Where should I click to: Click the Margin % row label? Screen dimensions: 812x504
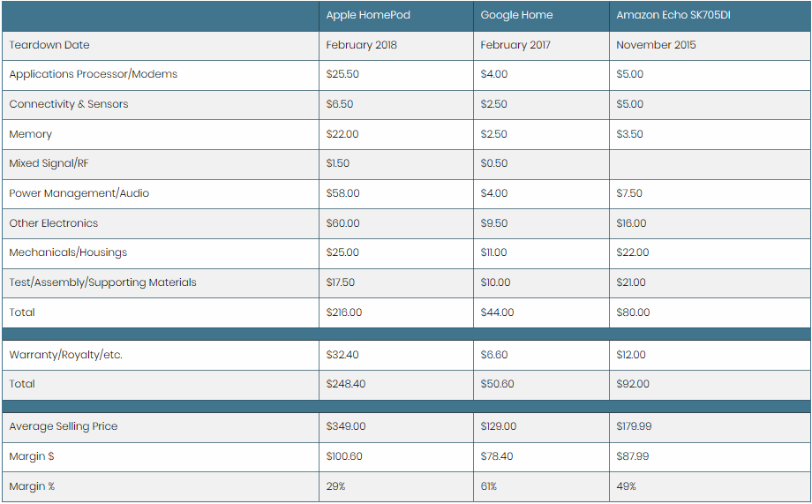click(33, 486)
